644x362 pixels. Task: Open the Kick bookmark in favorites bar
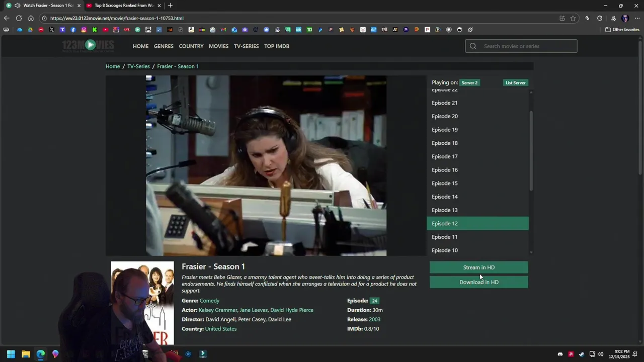[94, 30]
